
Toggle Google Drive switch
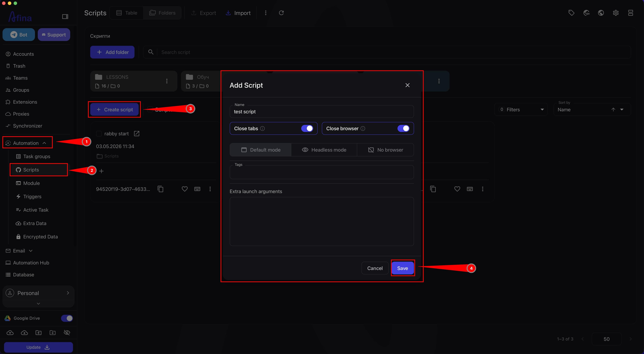coord(67,318)
